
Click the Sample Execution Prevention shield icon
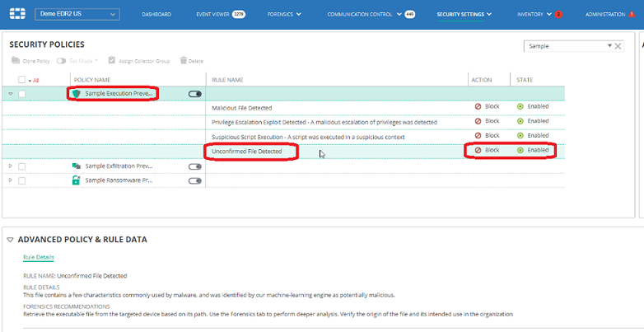(77, 94)
